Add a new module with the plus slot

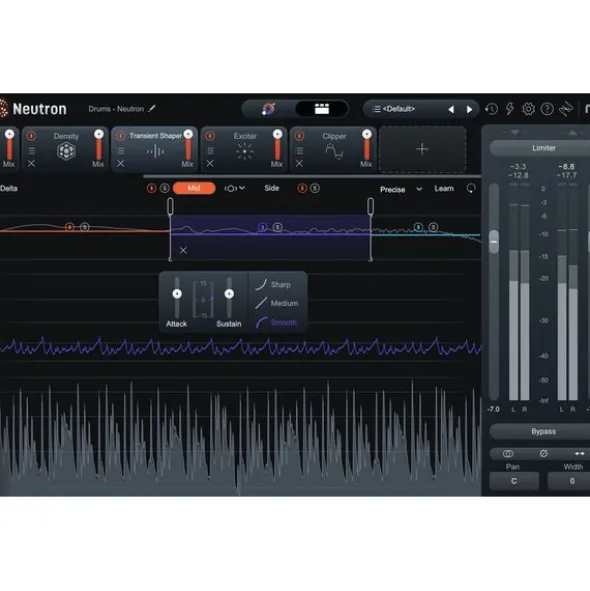click(422, 149)
